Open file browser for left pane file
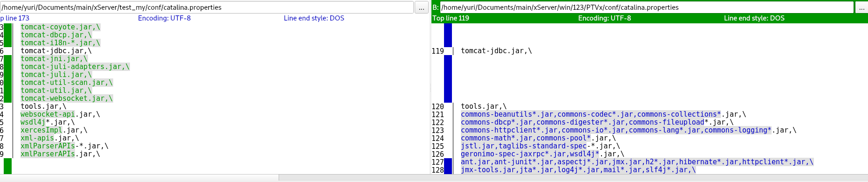868x182 pixels. coord(421,7)
